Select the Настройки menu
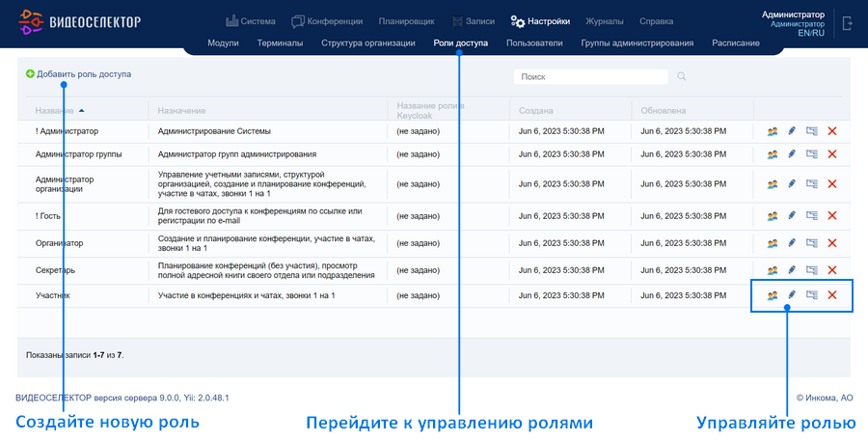 tap(540, 21)
